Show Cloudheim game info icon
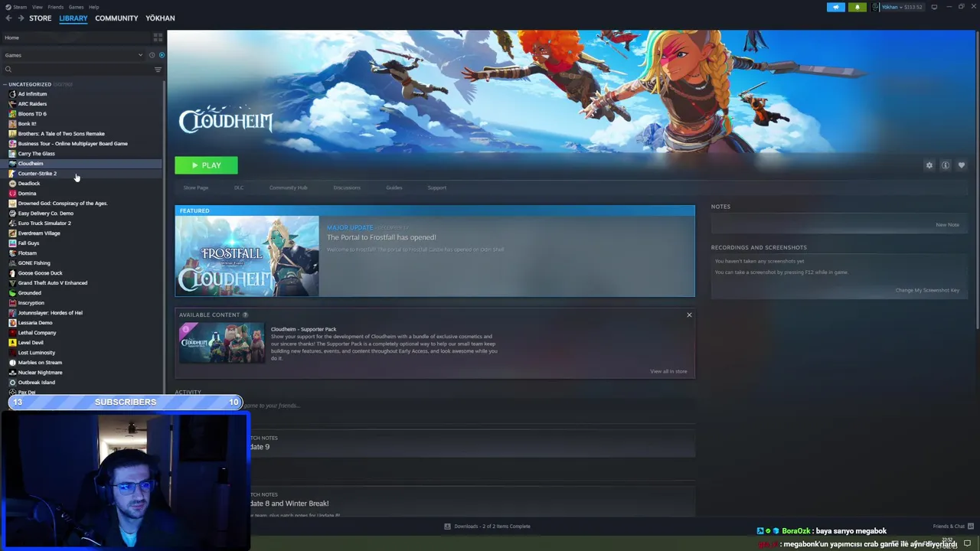This screenshot has width=980, height=551. 946,165
